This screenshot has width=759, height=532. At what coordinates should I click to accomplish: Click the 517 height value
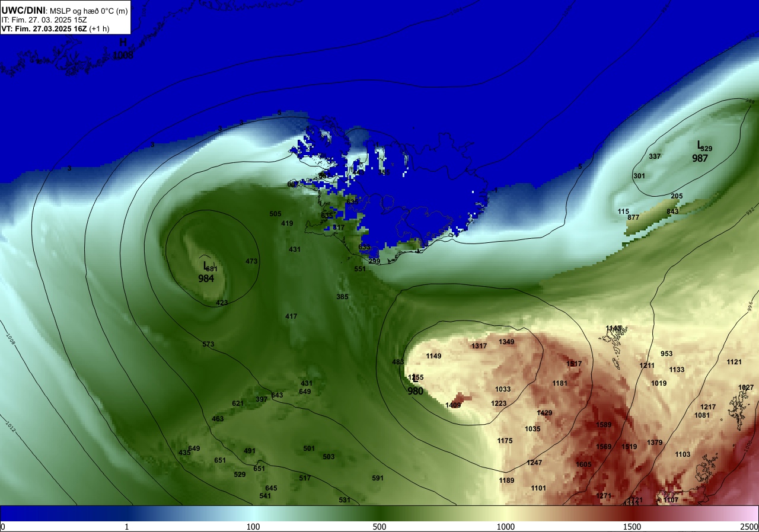[305, 478]
